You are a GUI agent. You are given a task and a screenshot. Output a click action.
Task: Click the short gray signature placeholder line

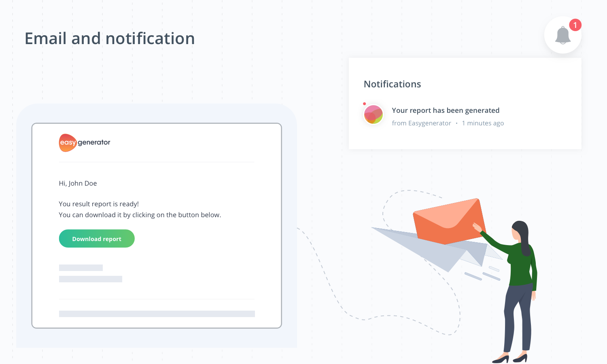pyautogui.click(x=81, y=268)
